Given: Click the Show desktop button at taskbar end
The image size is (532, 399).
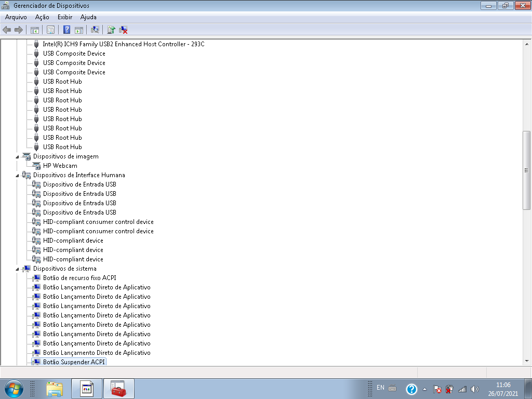Looking at the screenshot, I should (528, 389).
